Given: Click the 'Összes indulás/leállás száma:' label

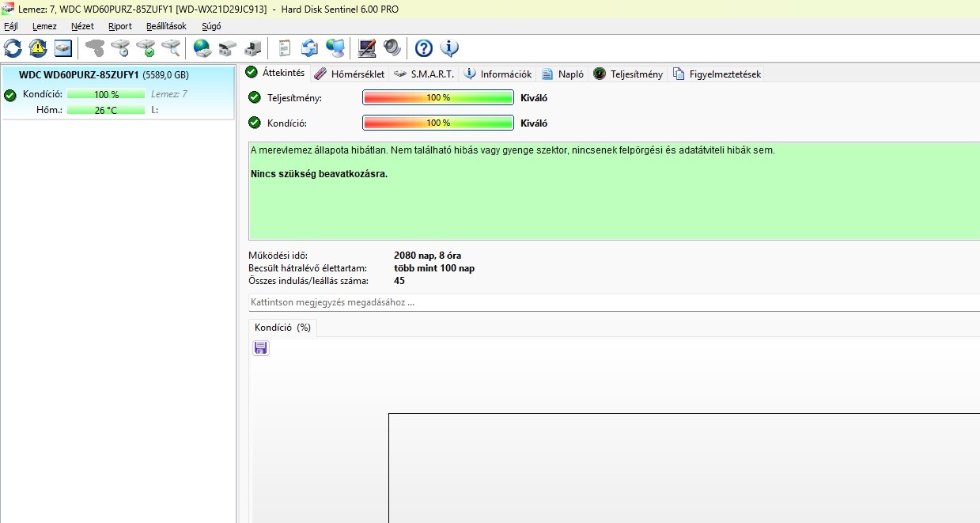Looking at the screenshot, I should pos(308,281).
